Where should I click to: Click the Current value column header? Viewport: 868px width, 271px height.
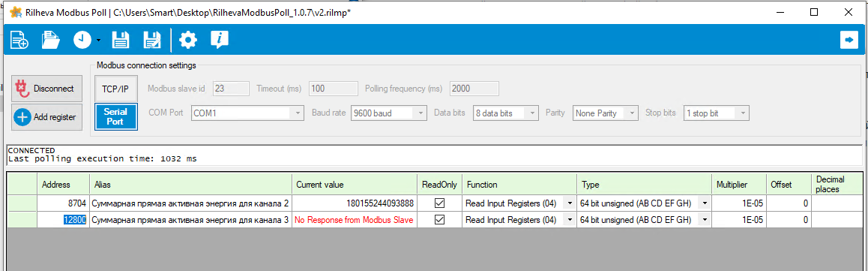(x=355, y=184)
